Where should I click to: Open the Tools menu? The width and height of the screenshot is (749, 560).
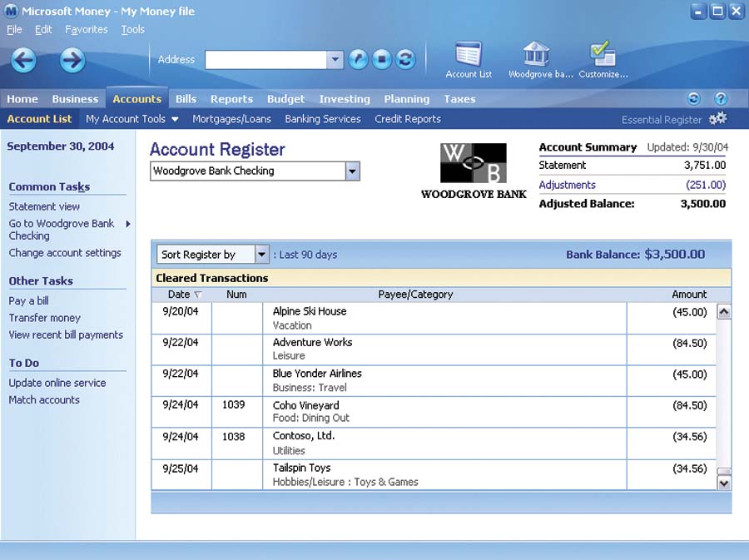(132, 30)
